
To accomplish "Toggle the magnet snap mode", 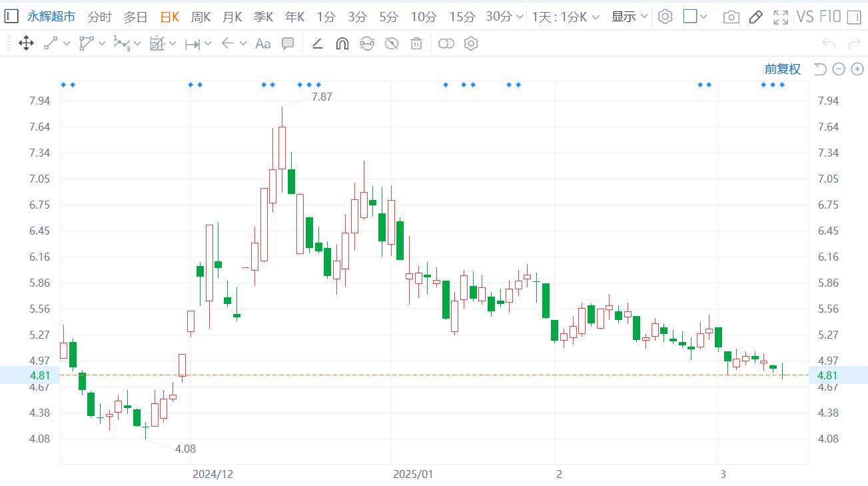I will [342, 44].
